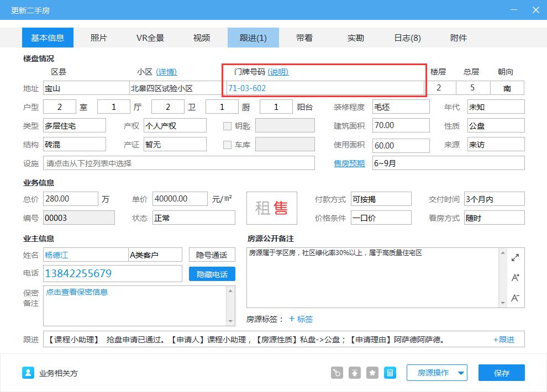
Task: Decrease font size in 房源公开备注 panel
Action: pos(515,297)
